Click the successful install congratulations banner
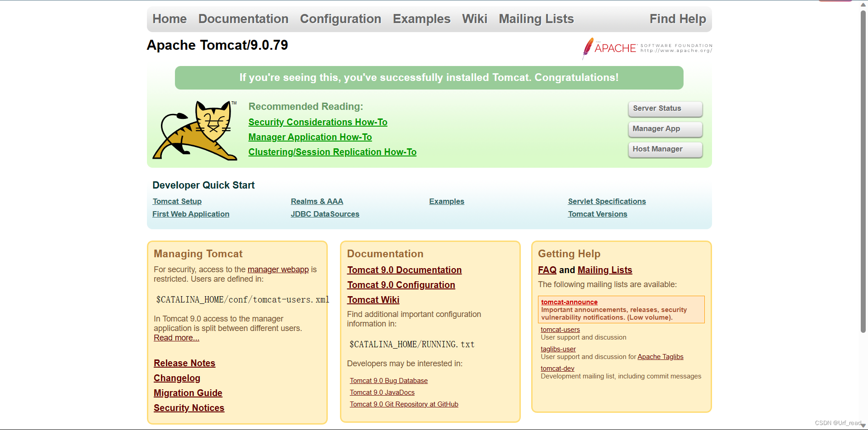The image size is (868, 430). [x=429, y=78]
